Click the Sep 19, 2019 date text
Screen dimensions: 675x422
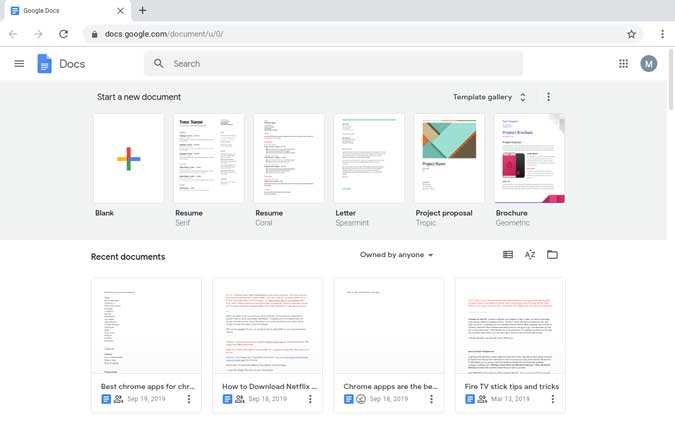pos(146,399)
